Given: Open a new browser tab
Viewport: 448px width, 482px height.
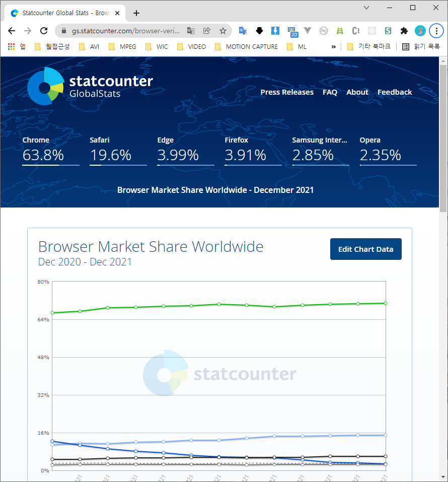Looking at the screenshot, I should [x=136, y=13].
